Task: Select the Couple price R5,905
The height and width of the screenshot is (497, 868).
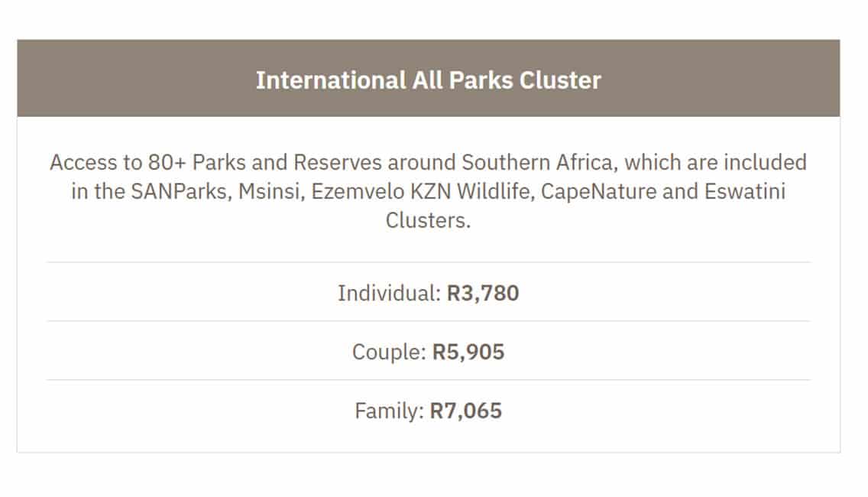Action: (x=468, y=352)
